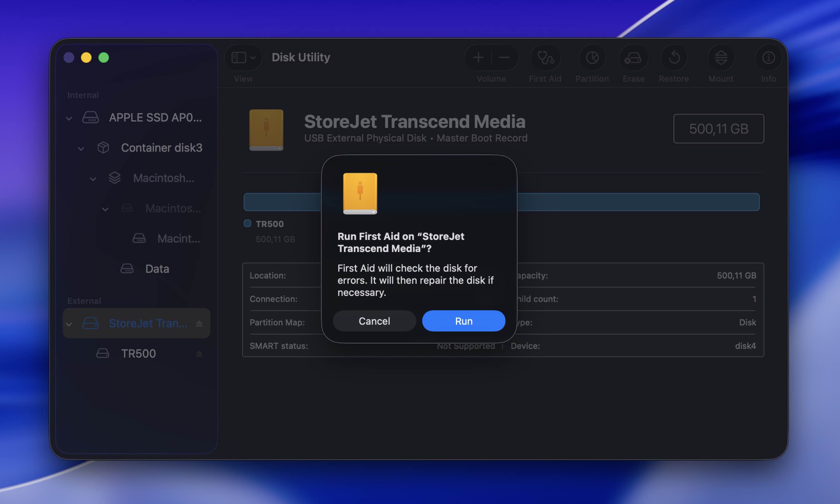Click the APPLE SSD drive icon
The width and height of the screenshot is (840, 504).
(91, 118)
